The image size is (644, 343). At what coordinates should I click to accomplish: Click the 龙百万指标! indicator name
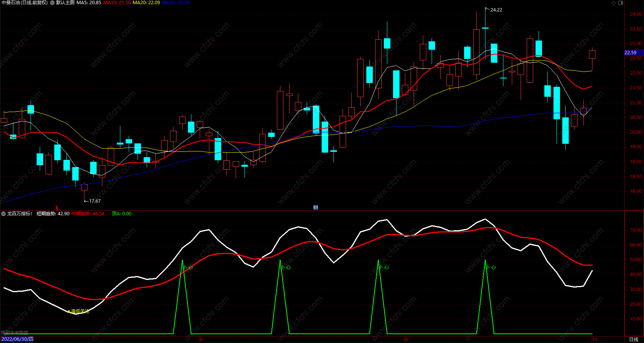(20, 214)
